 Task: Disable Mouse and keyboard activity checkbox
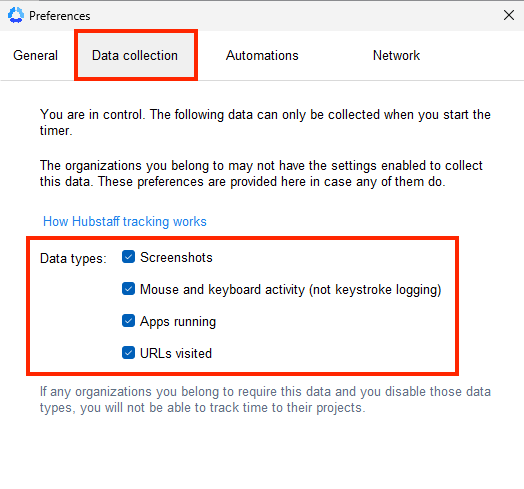(128, 289)
